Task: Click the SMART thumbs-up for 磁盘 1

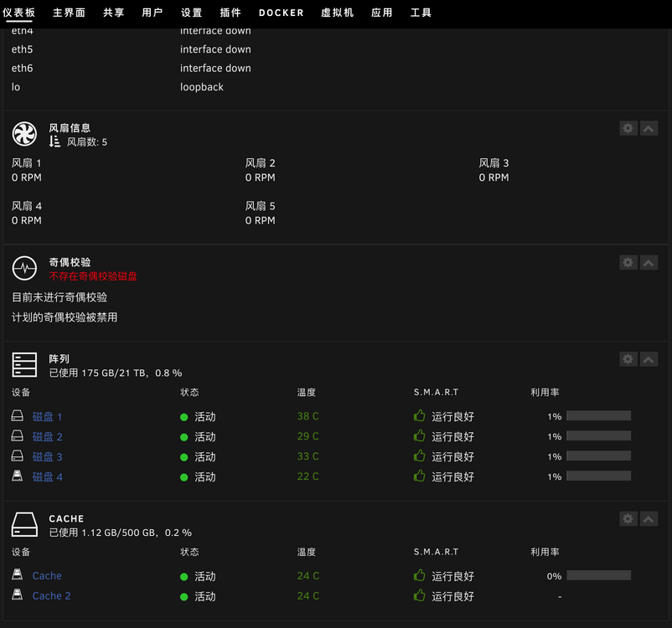Action: [419, 415]
